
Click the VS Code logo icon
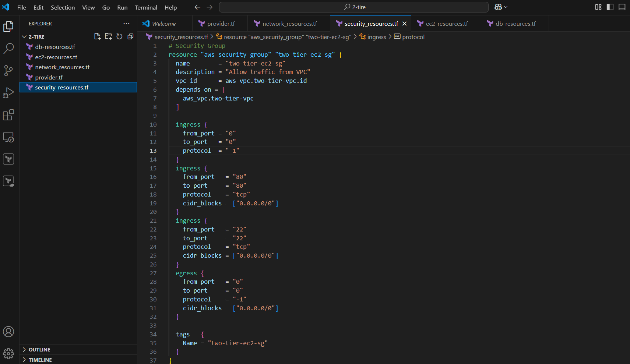[x=6, y=7]
